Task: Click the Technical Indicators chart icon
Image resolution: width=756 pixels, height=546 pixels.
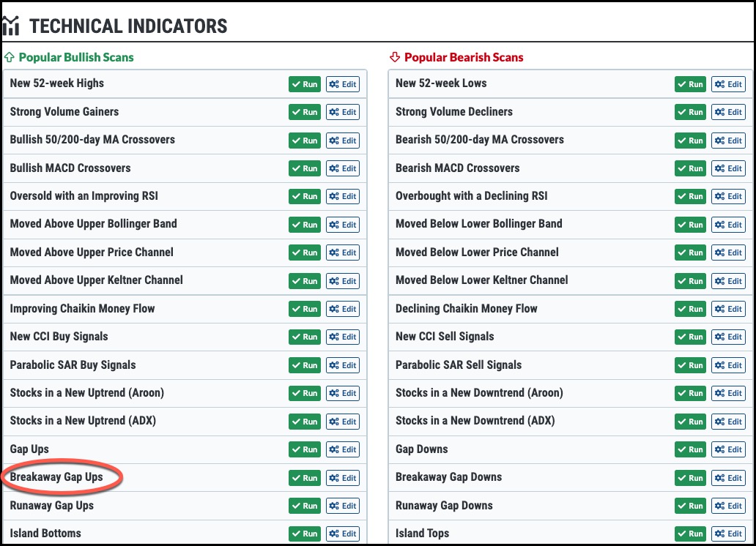Action: pos(10,26)
